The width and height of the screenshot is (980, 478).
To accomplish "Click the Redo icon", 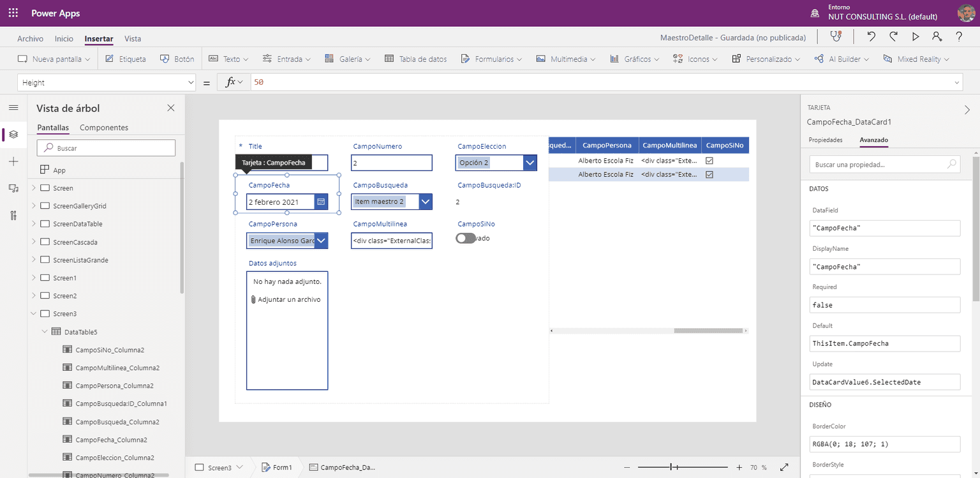I will click(x=893, y=37).
